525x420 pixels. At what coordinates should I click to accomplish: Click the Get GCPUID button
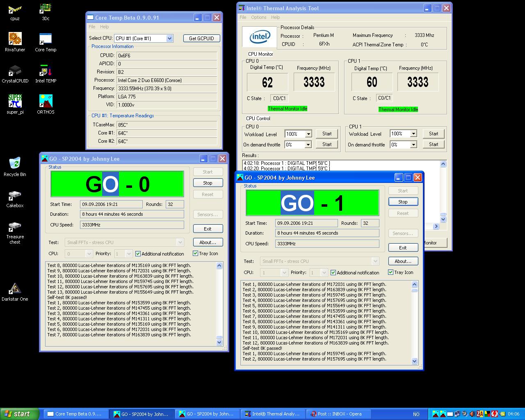201,38
